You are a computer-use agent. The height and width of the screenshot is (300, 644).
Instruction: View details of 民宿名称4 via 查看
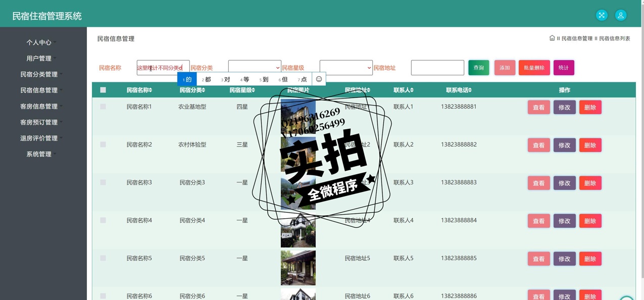tap(539, 221)
